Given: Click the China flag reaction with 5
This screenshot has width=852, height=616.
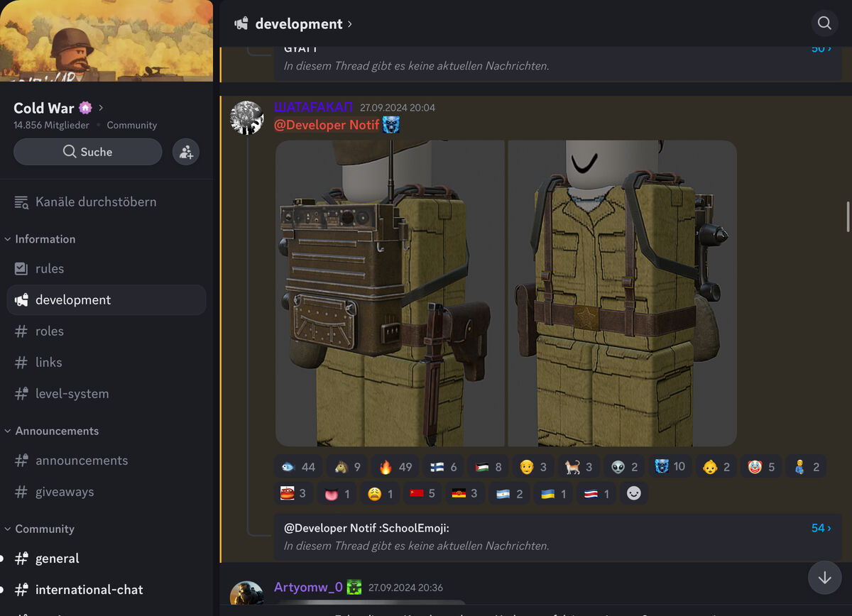Looking at the screenshot, I should pos(424,493).
